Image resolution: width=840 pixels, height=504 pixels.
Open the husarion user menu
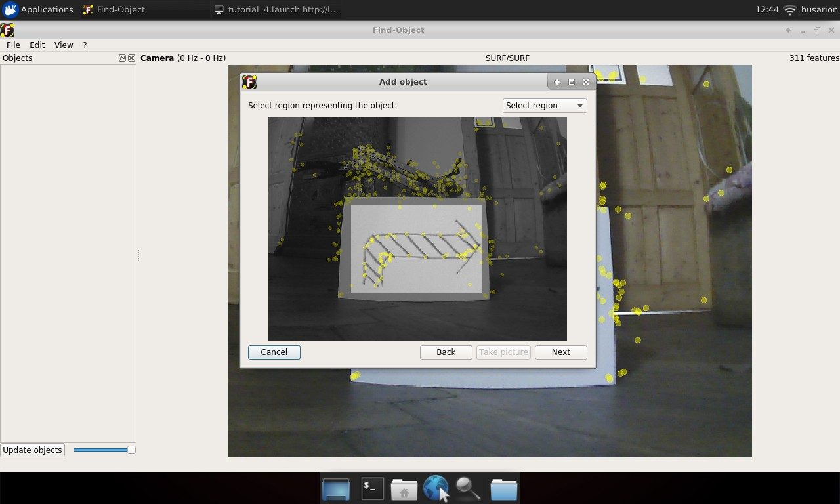[x=819, y=10]
